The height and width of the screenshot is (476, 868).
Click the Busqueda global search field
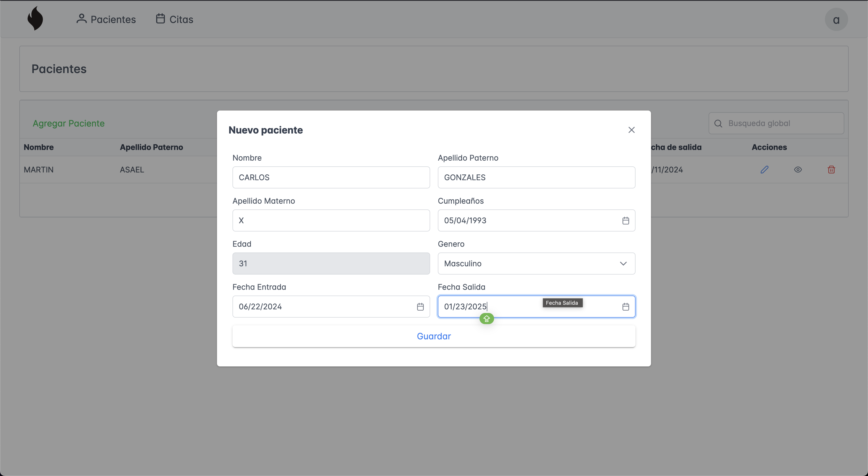point(782,124)
